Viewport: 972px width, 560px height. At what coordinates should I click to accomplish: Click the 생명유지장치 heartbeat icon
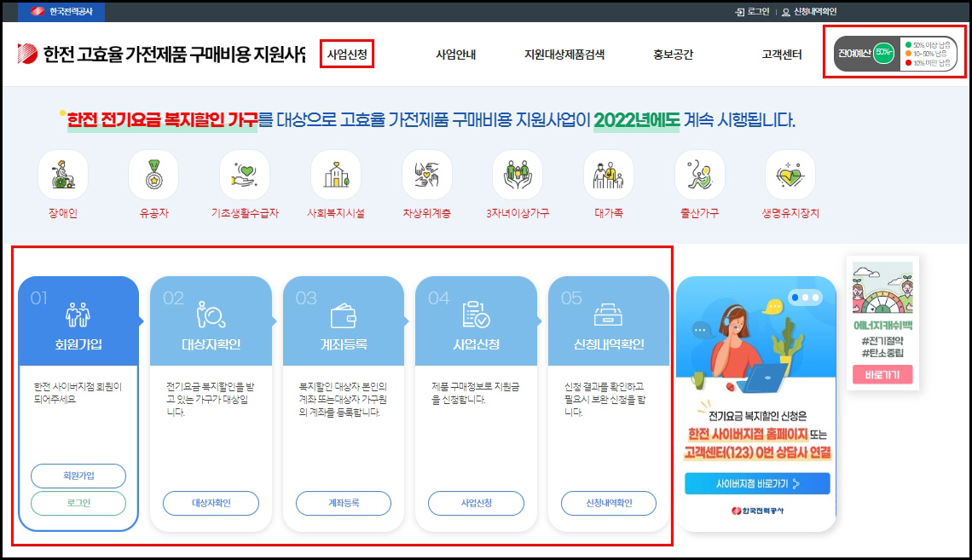(790, 175)
